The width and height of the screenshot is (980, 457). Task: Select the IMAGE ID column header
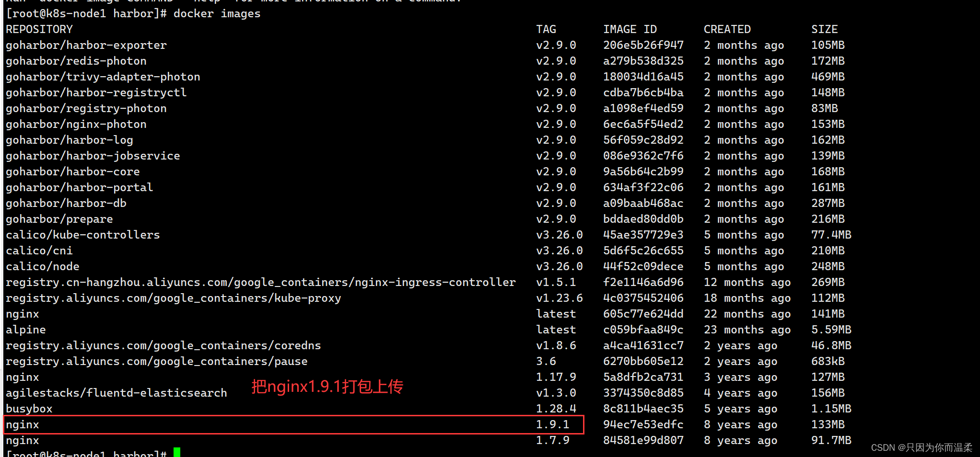point(630,30)
